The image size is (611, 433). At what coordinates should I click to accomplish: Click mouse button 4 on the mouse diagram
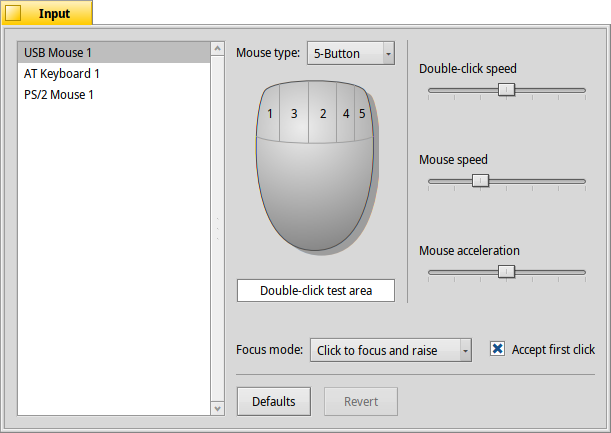[x=346, y=114]
